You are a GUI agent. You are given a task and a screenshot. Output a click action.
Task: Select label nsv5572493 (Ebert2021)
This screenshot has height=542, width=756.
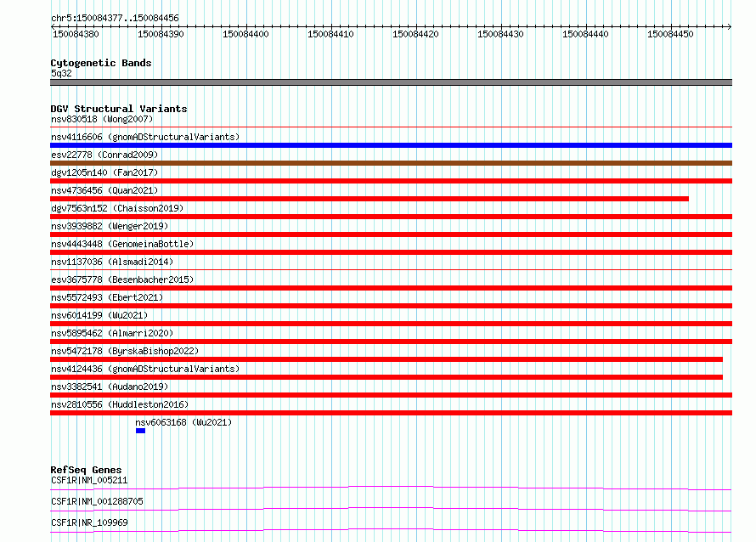(107, 297)
